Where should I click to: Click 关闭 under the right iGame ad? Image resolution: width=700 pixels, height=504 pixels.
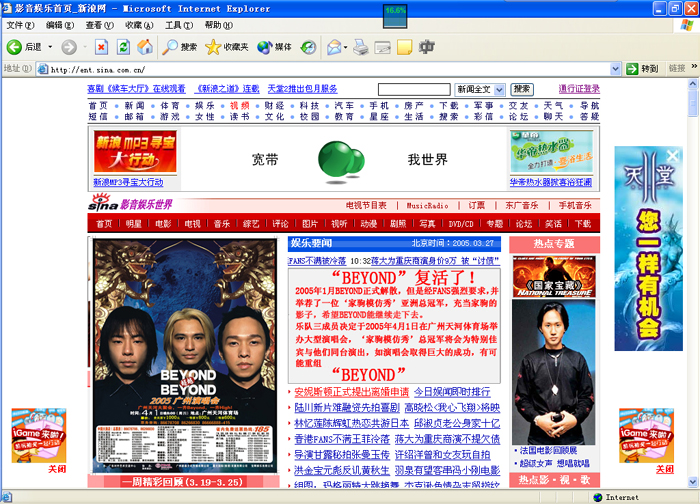pos(665,469)
